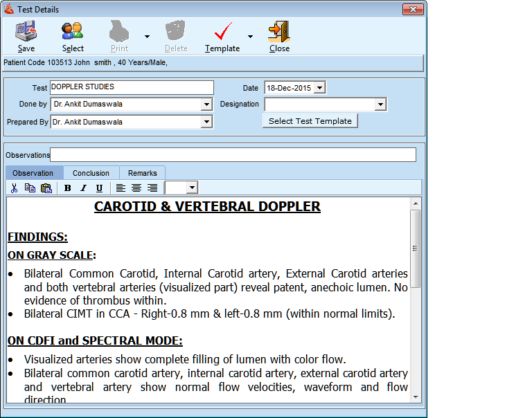
Task: Toggle Underline formatting
Action: [x=99, y=188]
